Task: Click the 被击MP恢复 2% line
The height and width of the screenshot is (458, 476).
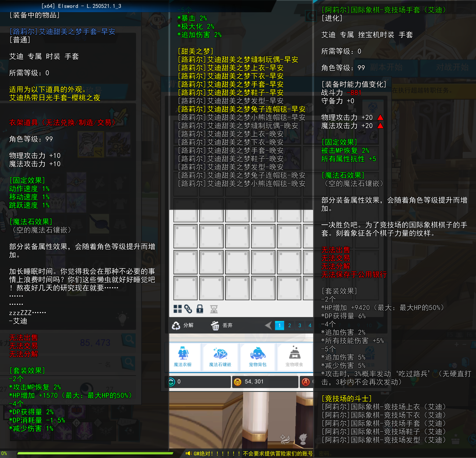Action: tap(345, 150)
